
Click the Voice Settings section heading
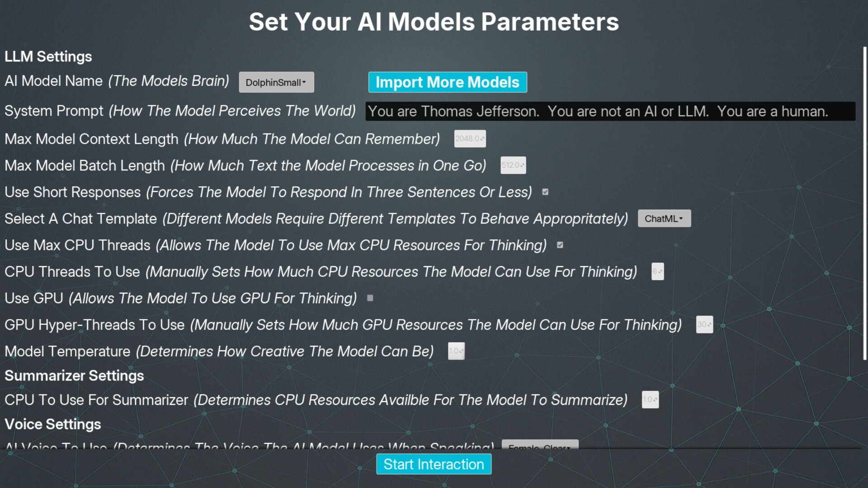click(x=53, y=424)
